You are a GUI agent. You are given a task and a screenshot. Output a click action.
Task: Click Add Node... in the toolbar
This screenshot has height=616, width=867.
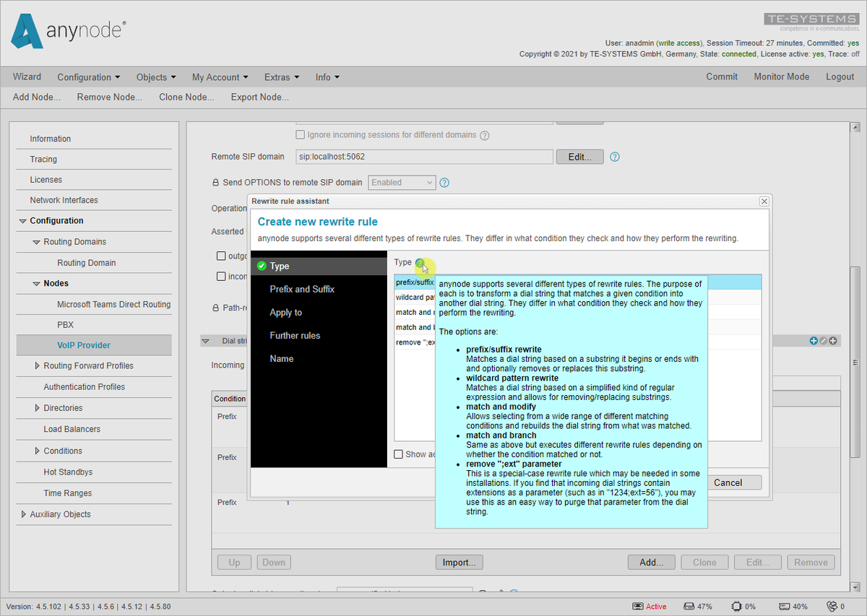coord(37,97)
